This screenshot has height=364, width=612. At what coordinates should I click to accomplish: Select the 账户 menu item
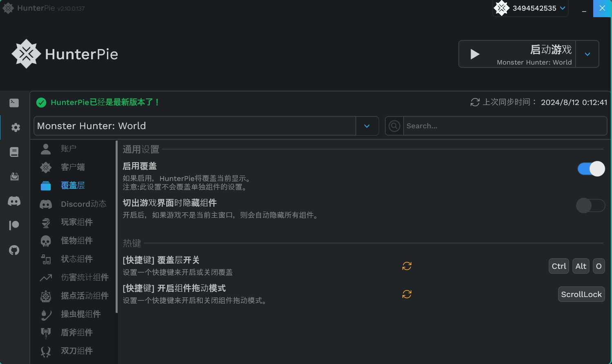pos(69,148)
